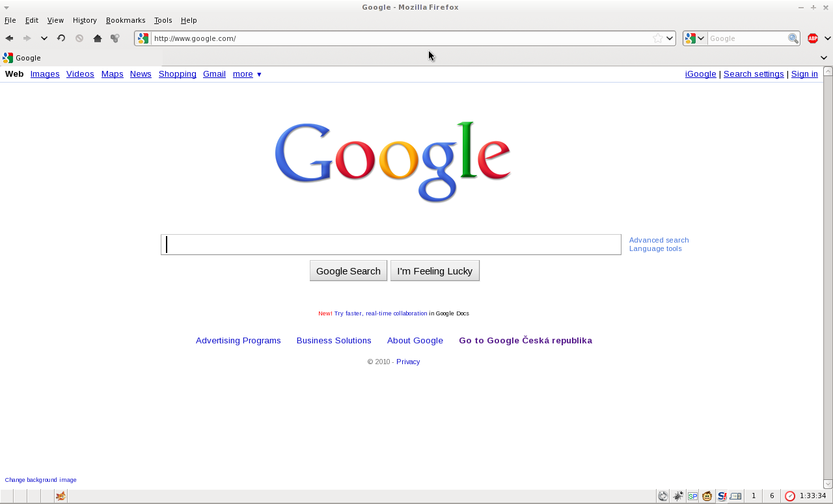Open the Help menu
Screen dimensions: 833x504
[189, 20]
